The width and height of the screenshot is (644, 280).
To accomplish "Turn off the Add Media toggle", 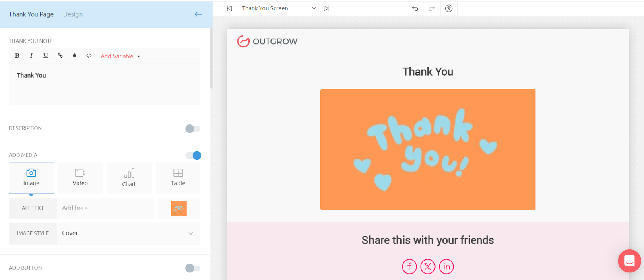I will point(193,156).
